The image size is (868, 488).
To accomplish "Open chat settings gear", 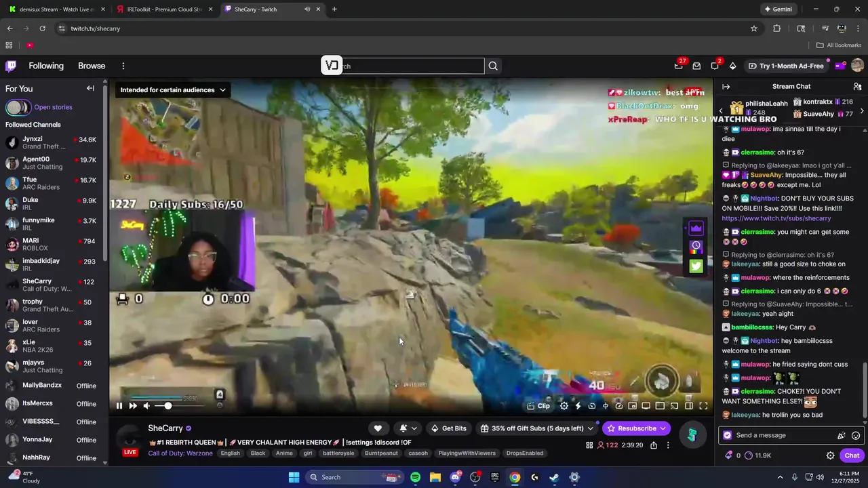I will 830,455.
